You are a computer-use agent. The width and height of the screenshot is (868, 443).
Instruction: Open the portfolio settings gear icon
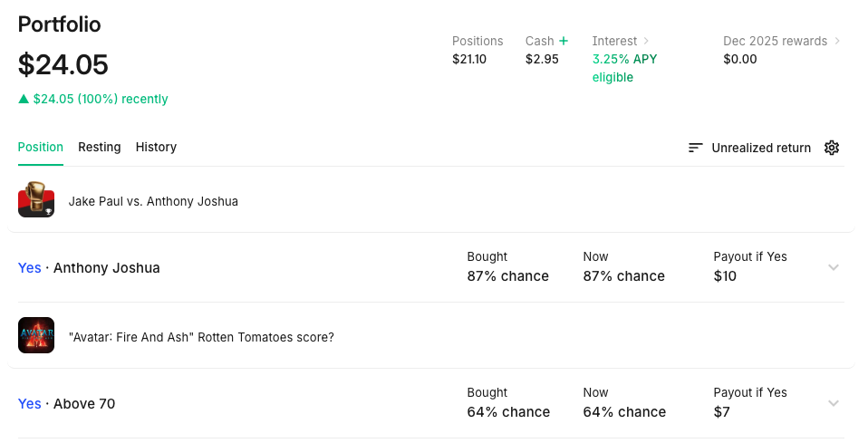tap(832, 148)
